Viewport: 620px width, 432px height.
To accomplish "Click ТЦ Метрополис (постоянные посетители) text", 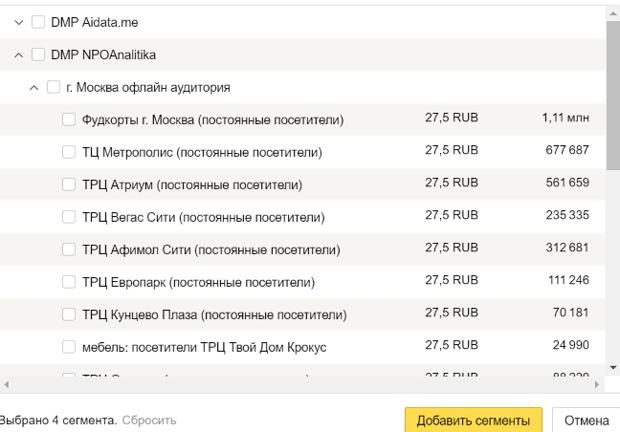I will (x=202, y=152).
